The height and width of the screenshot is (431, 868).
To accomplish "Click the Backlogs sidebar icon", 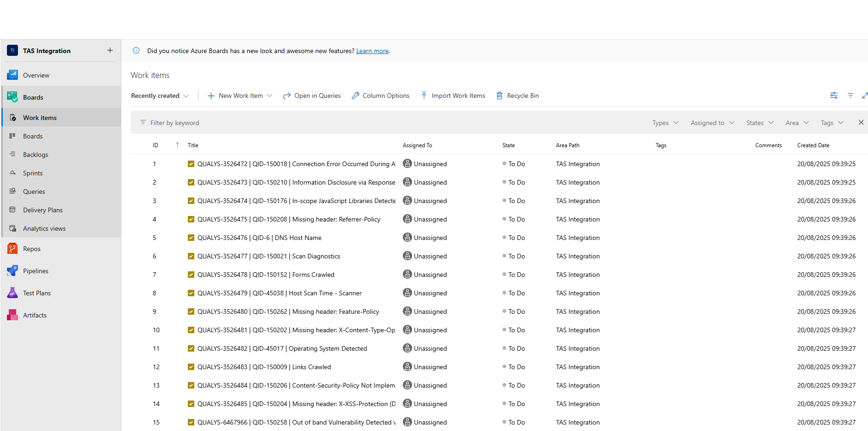I will [x=13, y=155].
